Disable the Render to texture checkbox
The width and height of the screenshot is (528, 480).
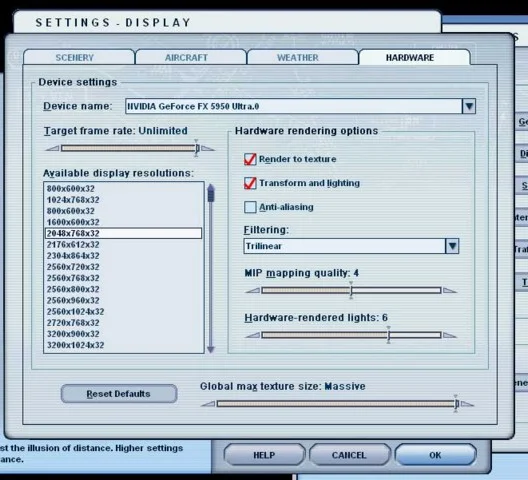(x=250, y=159)
